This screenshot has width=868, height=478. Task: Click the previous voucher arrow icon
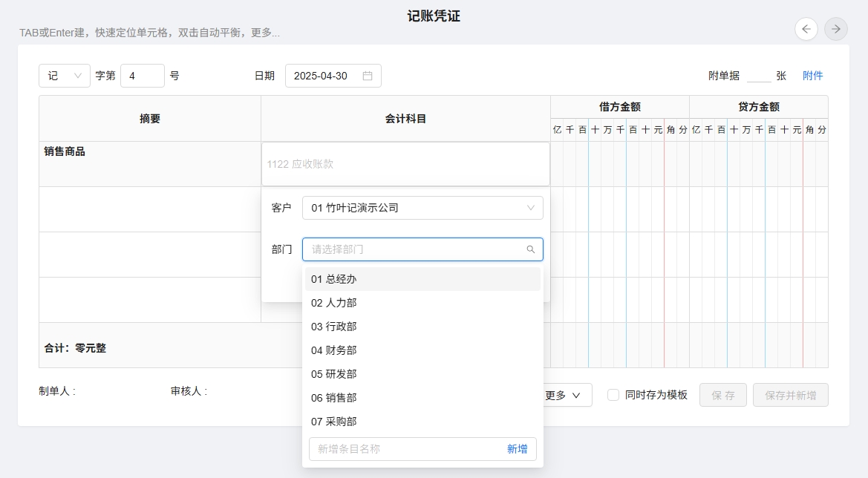pos(806,29)
